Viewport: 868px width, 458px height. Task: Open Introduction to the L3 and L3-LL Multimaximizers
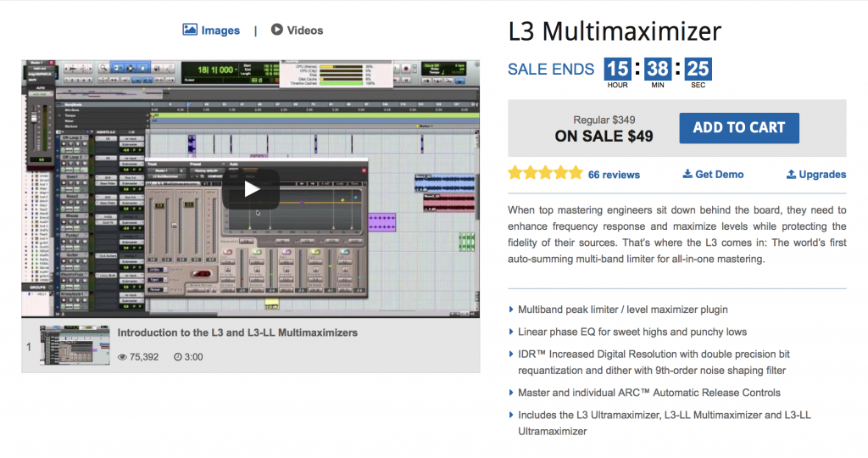pyautogui.click(x=237, y=332)
